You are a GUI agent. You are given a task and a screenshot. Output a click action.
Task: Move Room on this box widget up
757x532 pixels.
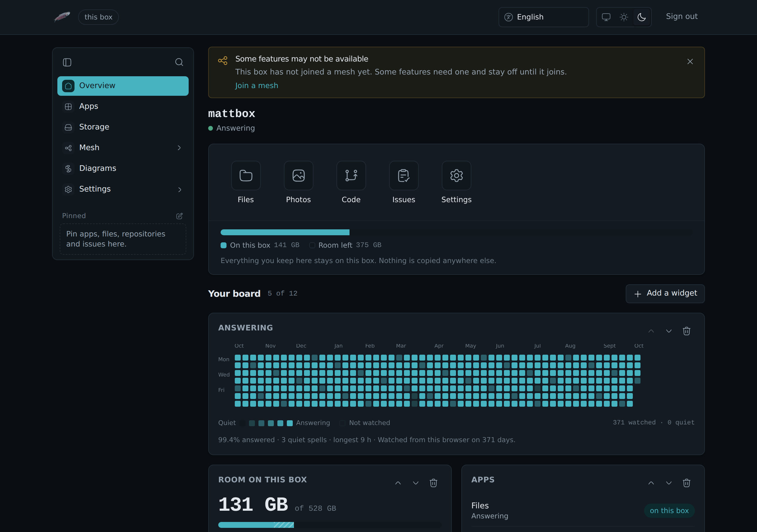(398, 483)
